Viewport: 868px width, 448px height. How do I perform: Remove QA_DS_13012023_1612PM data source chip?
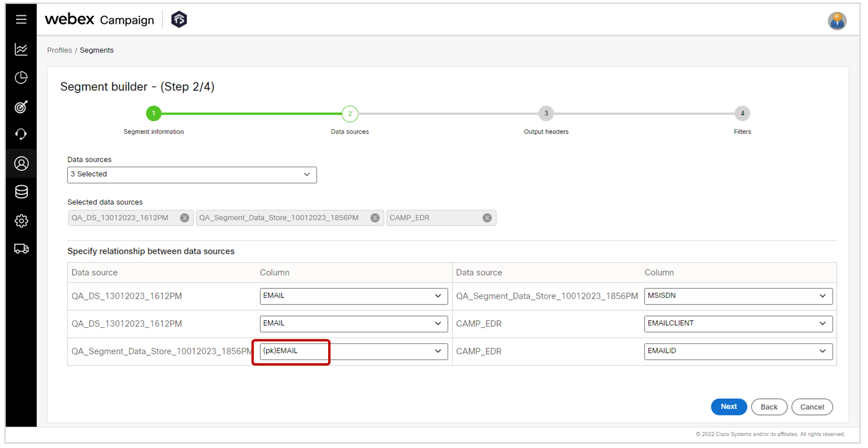coord(185,218)
